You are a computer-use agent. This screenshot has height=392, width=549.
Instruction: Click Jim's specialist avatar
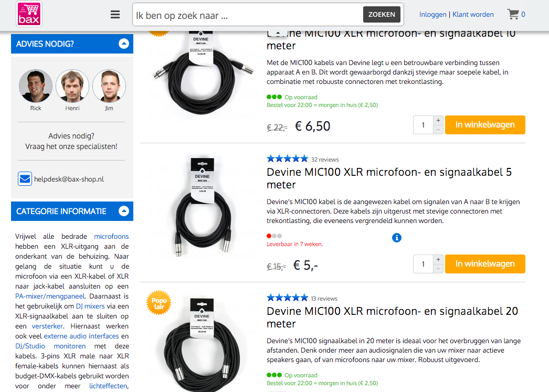click(x=109, y=86)
